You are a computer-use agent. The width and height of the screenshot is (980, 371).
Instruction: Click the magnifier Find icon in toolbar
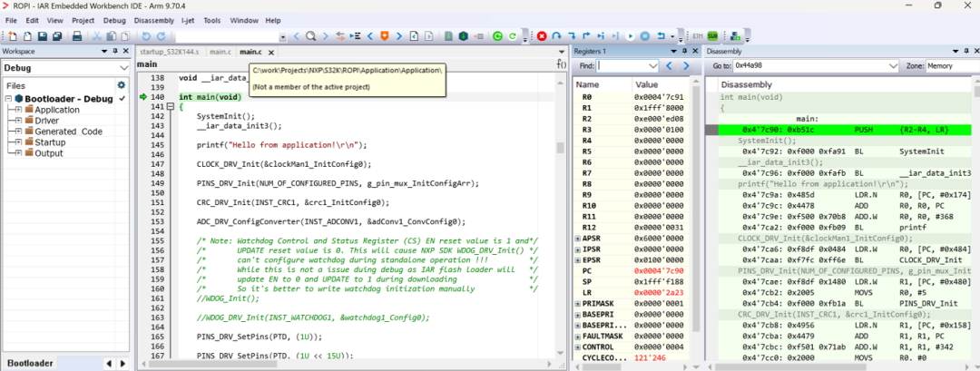tap(310, 36)
